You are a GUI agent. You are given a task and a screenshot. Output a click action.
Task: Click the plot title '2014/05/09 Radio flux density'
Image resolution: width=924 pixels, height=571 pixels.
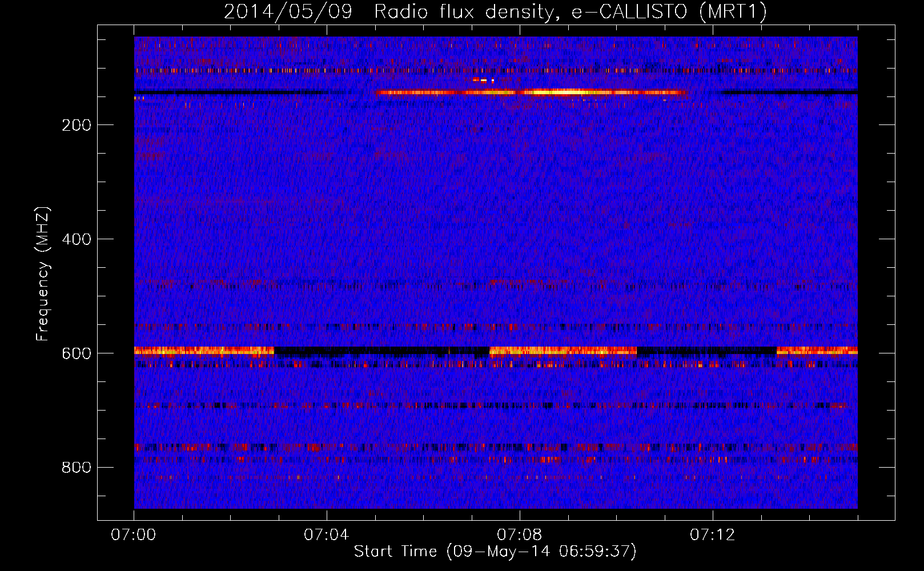(x=495, y=11)
